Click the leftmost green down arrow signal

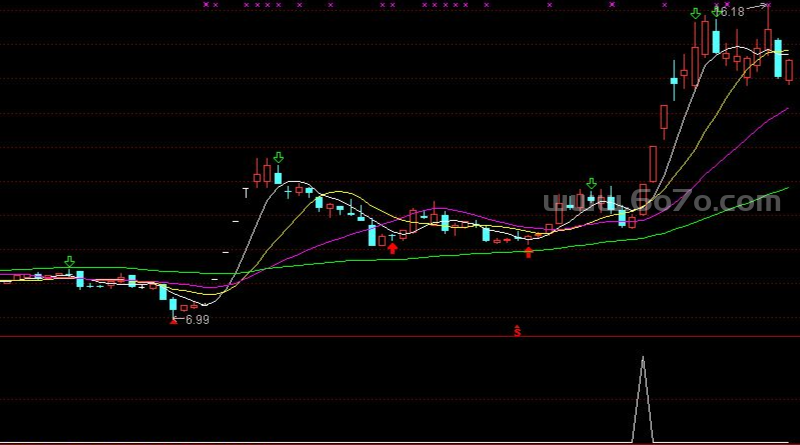click(69, 262)
